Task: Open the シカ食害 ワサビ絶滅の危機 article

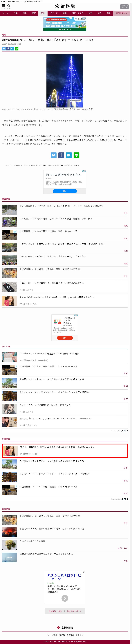Action: point(56,218)
